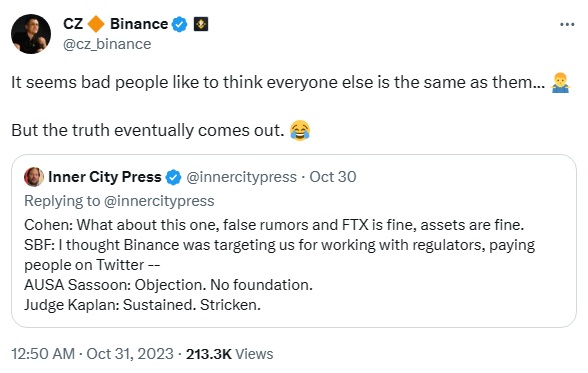Open the three-dot more options menu

click(x=567, y=25)
